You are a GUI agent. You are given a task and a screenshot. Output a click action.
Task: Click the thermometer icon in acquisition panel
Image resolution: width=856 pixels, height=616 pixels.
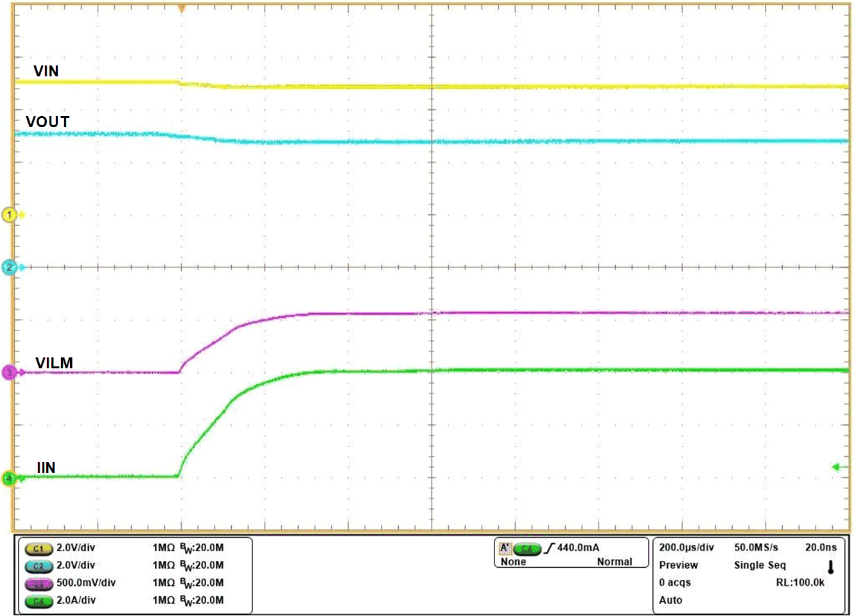coord(830,567)
